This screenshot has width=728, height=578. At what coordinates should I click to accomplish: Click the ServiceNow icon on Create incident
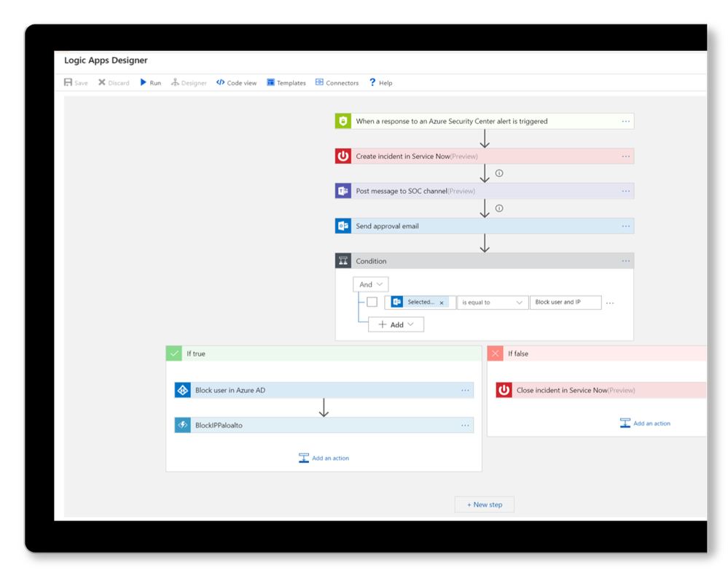point(343,156)
